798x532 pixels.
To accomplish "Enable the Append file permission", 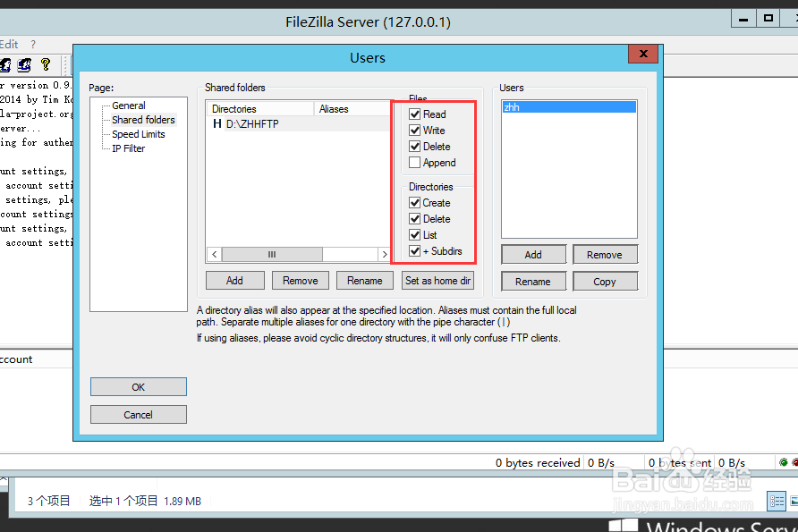I will (415, 163).
